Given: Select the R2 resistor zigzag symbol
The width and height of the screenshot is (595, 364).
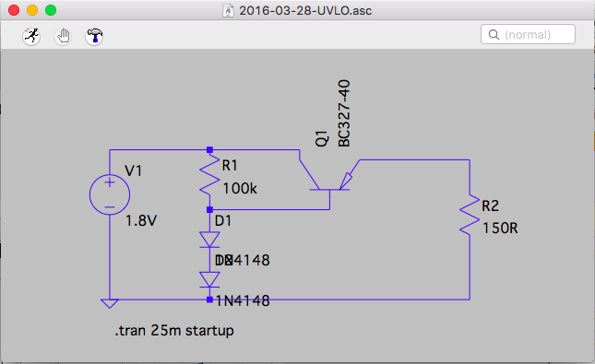Looking at the screenshot, I should (470, 216).
